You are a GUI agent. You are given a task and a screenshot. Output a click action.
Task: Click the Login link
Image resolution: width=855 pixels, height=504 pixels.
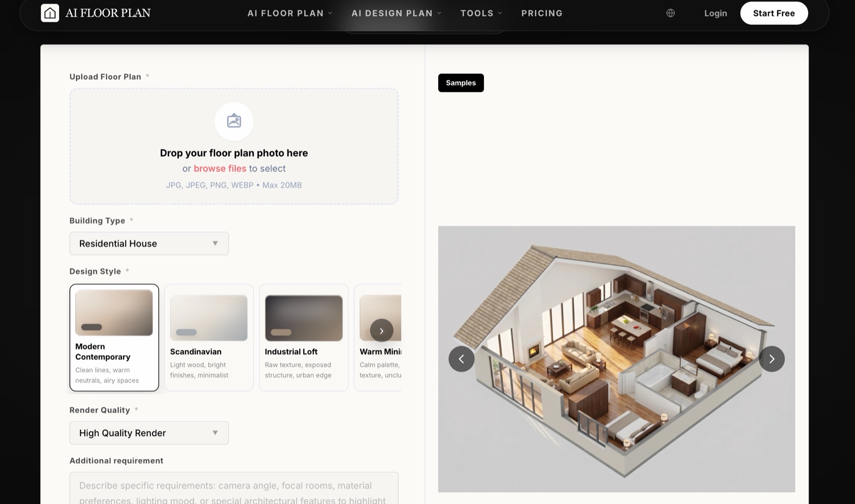[x=716, y=13]
